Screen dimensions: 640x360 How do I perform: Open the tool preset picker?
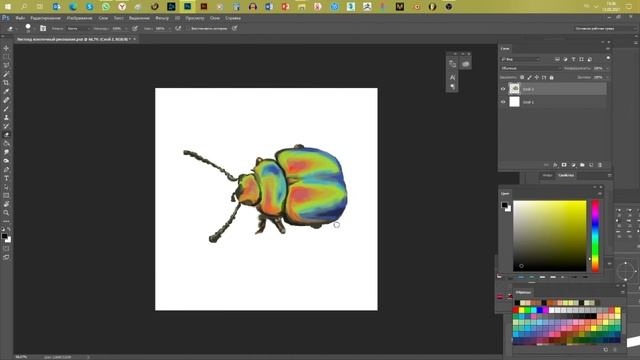click(11, 29)
